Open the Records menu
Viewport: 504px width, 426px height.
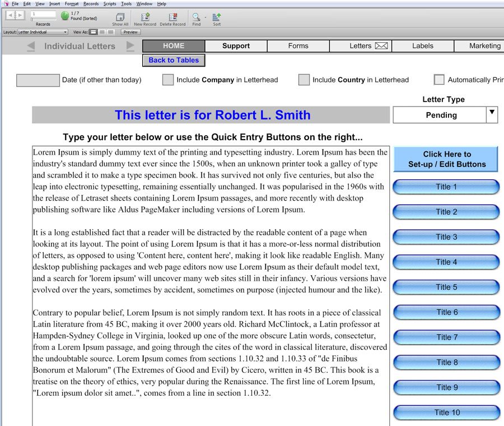coord(91,4)
